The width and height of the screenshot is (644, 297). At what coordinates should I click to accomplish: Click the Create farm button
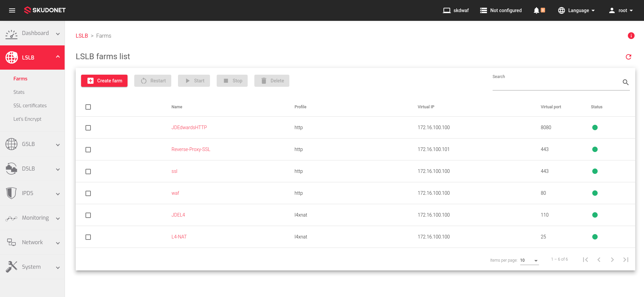coord(104,81)
